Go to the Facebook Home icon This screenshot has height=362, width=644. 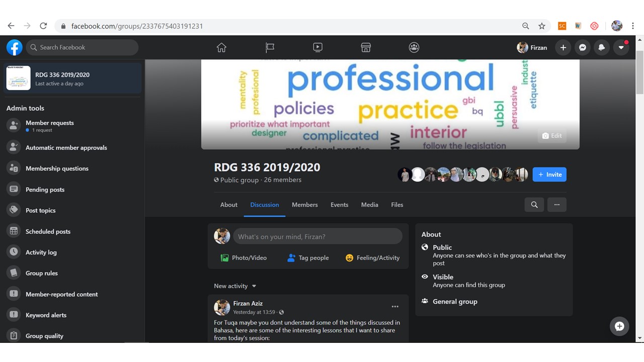(x=221, y=47)
